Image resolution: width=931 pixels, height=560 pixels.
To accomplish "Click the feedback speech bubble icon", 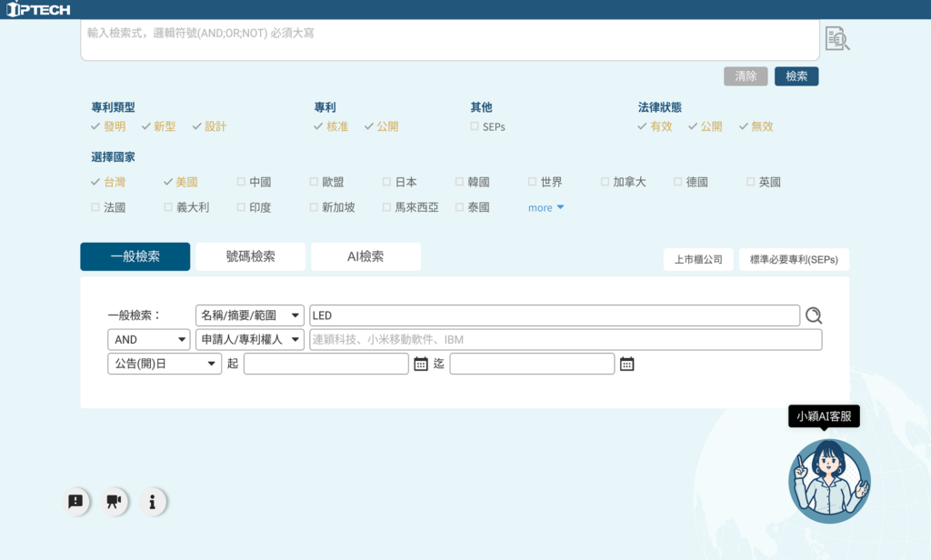I will [75, 501].
